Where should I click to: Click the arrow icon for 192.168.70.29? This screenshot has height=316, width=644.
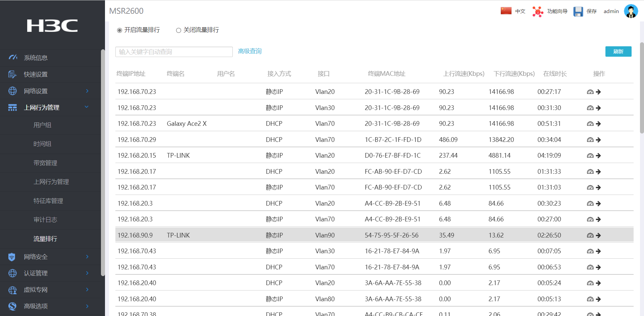[x=598, y=140]
